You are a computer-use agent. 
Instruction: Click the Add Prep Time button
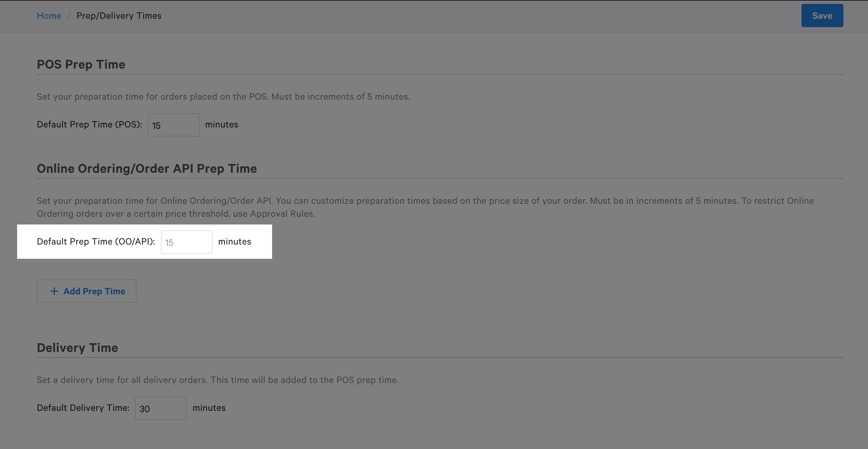(x=87, y=291)
